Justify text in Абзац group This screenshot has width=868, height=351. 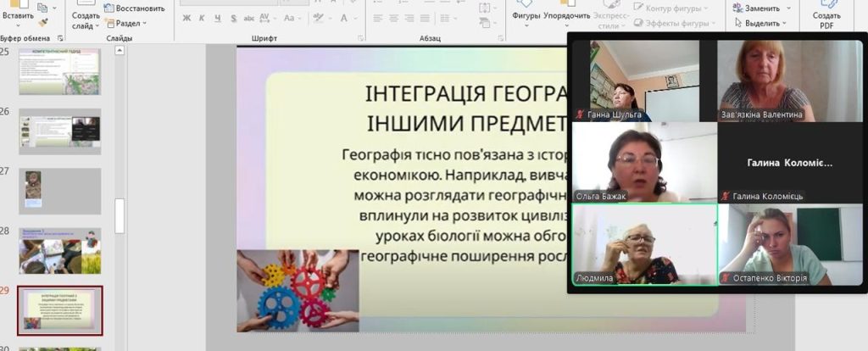[x=425, y=19]
